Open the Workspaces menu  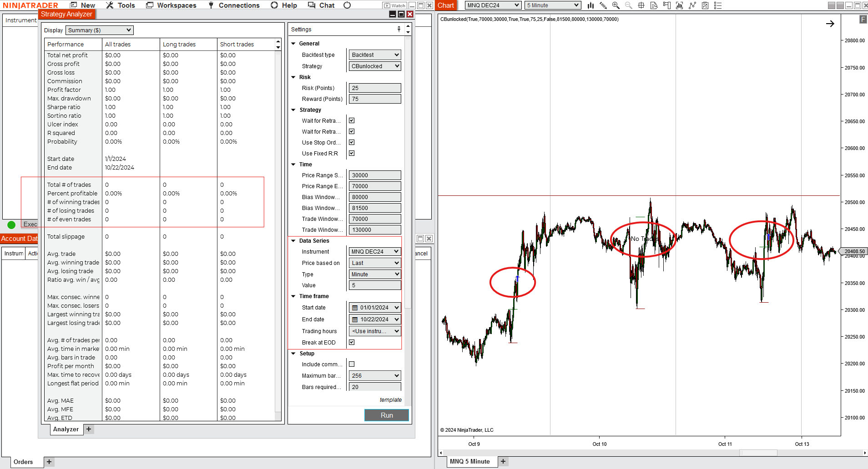tap(171, 5)
